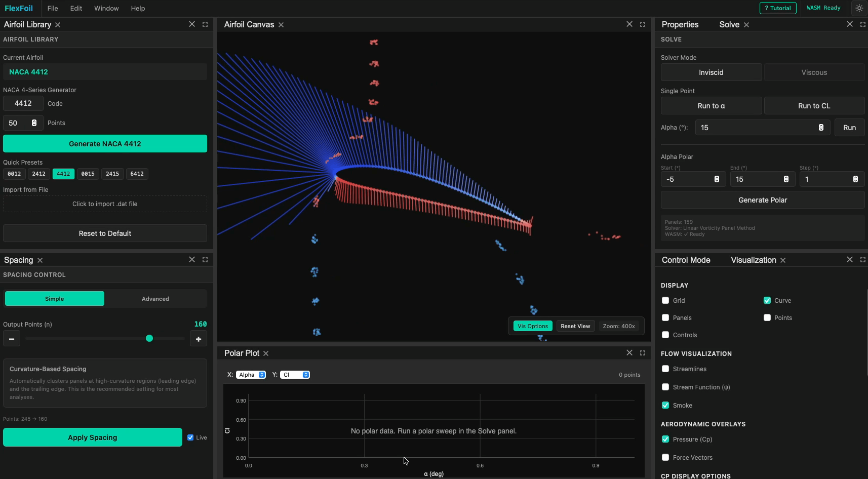Click the Alpha angle stepper arrows
The width and height of the screenshot is (868, 479).
[x=821, y=128]
